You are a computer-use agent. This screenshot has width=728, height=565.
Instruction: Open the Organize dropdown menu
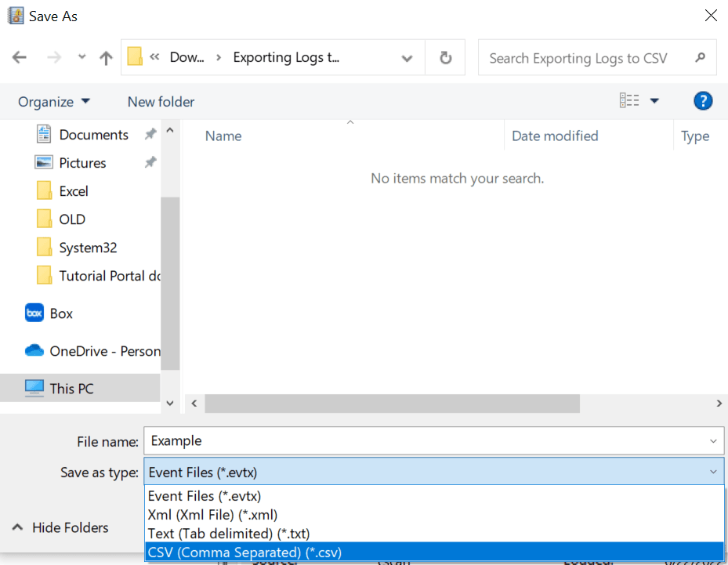(54, 102)
